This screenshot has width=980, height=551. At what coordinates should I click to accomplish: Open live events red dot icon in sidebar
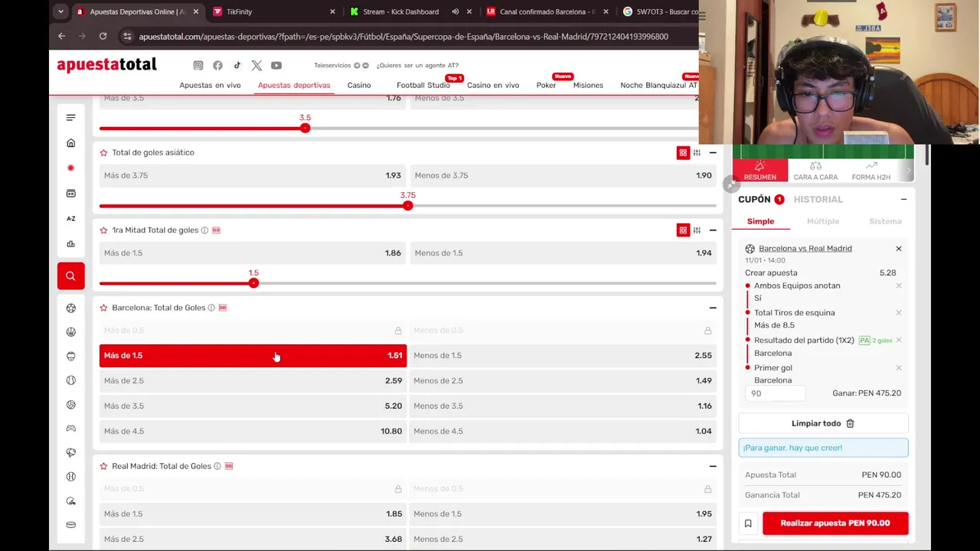70,168
